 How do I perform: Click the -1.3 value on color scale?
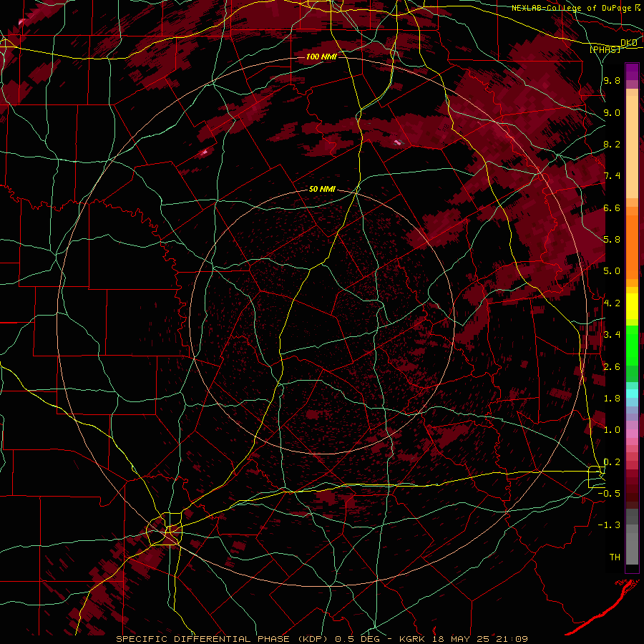point(609,525)
